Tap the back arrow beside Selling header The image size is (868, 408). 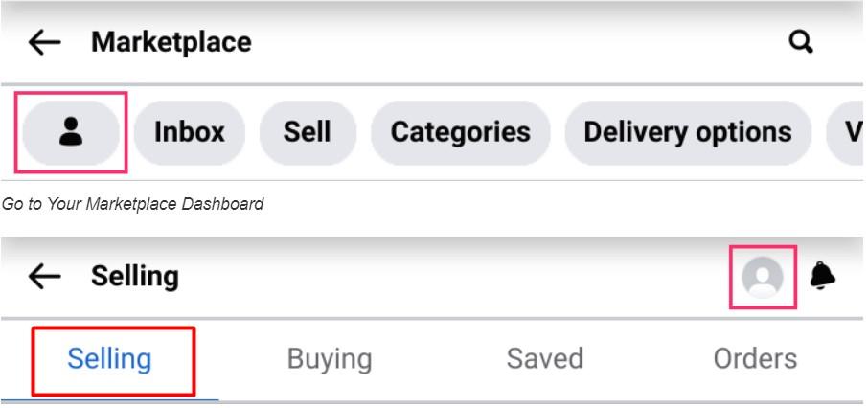coord(44,276)
